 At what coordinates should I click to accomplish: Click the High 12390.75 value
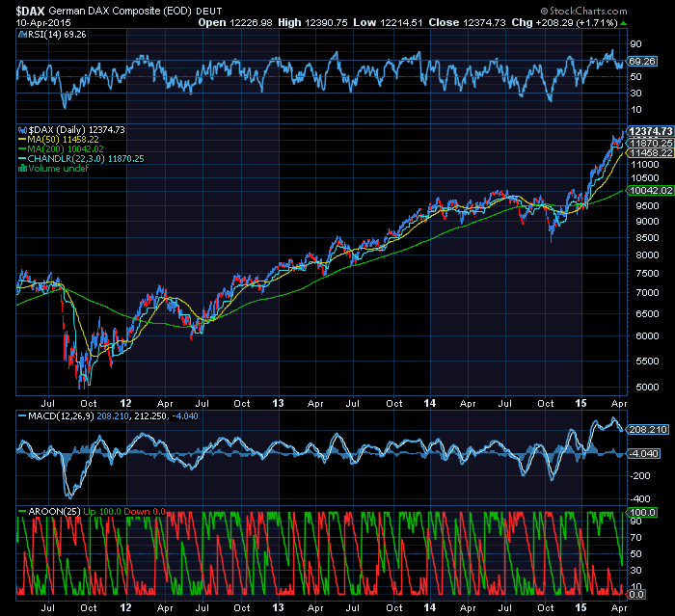click(312, 22)
